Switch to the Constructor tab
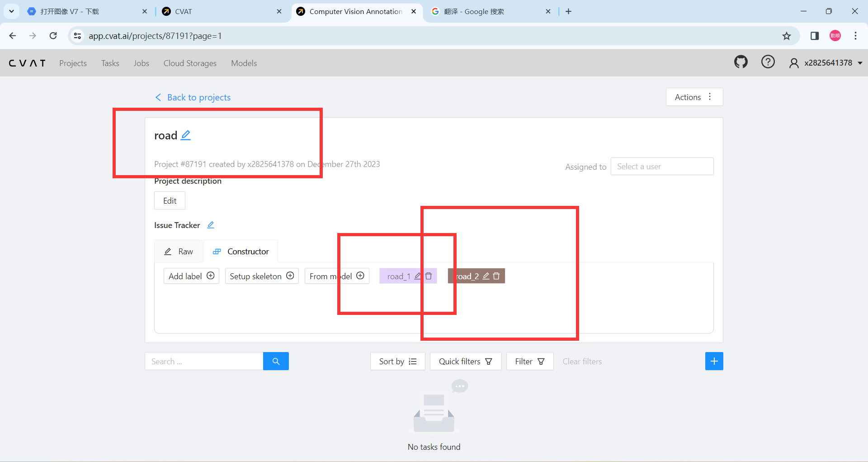The image size is (868, 462). click(x=241, y=251)
